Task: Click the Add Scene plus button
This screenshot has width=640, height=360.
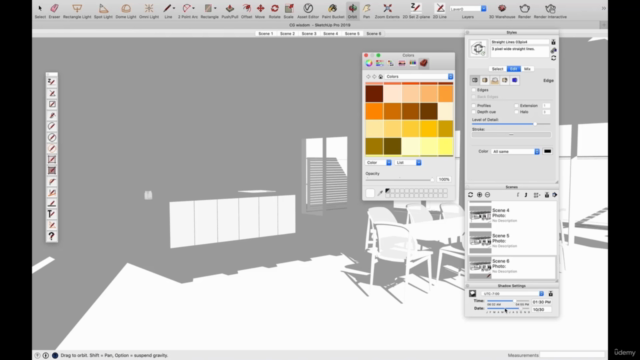Action: pos(480,195)
